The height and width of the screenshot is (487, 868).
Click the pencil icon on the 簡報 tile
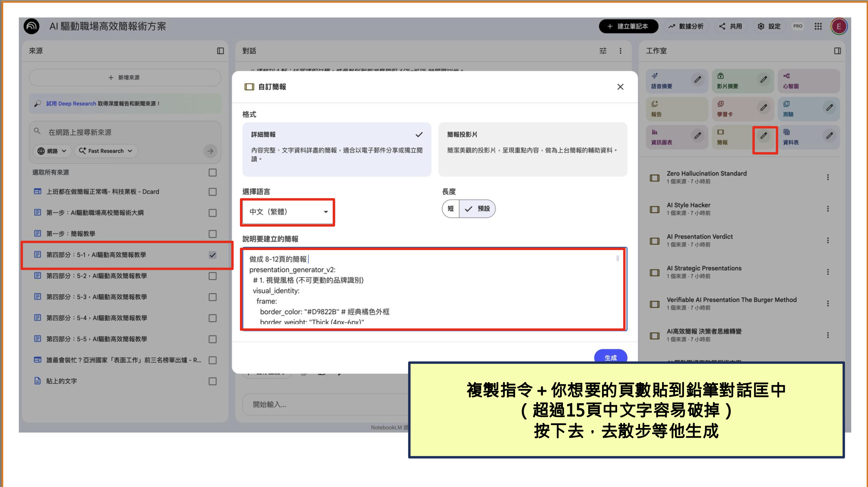coord(764,136)
